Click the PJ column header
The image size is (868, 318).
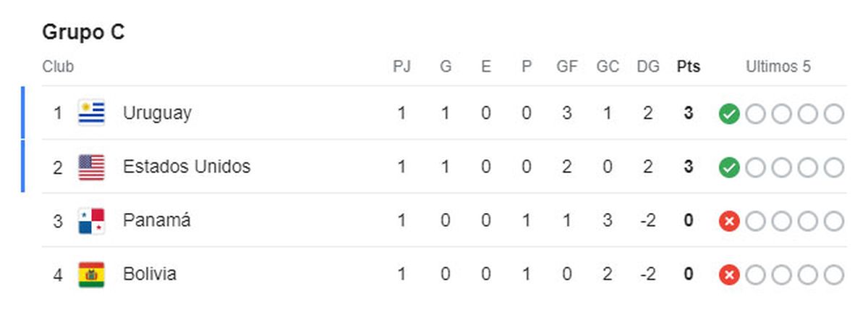[401, 67]
